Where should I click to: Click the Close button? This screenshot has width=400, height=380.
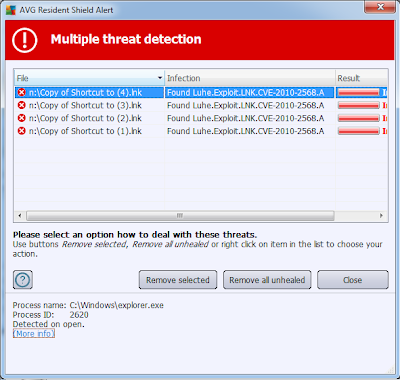[353, 280]
